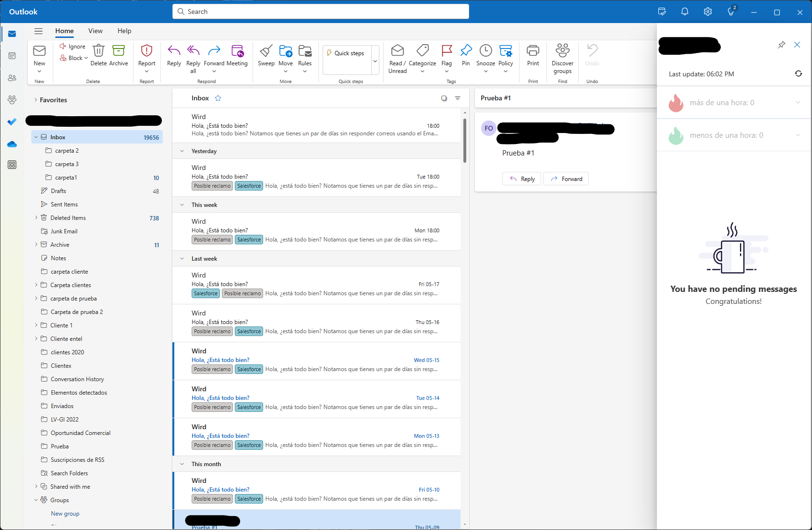
Task: Open Settings gear in title bar
Action: [708, 12]
